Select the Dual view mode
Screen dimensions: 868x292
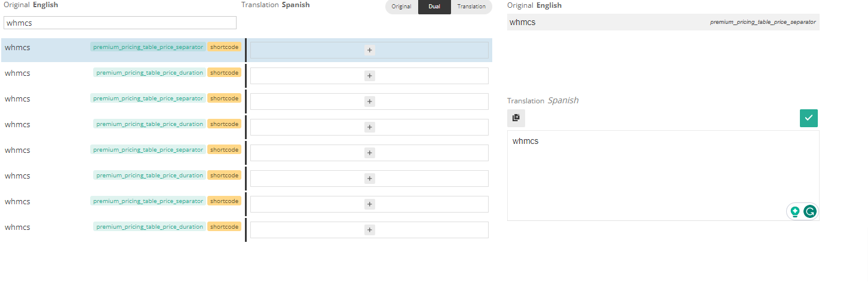coord(434,7)
